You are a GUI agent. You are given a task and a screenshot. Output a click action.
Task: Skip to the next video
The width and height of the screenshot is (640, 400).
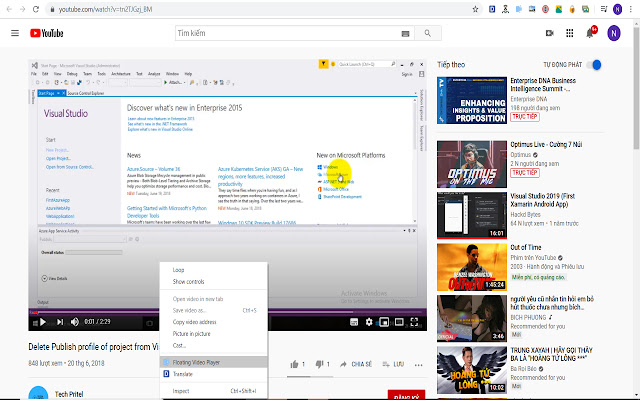coord(59,322)
